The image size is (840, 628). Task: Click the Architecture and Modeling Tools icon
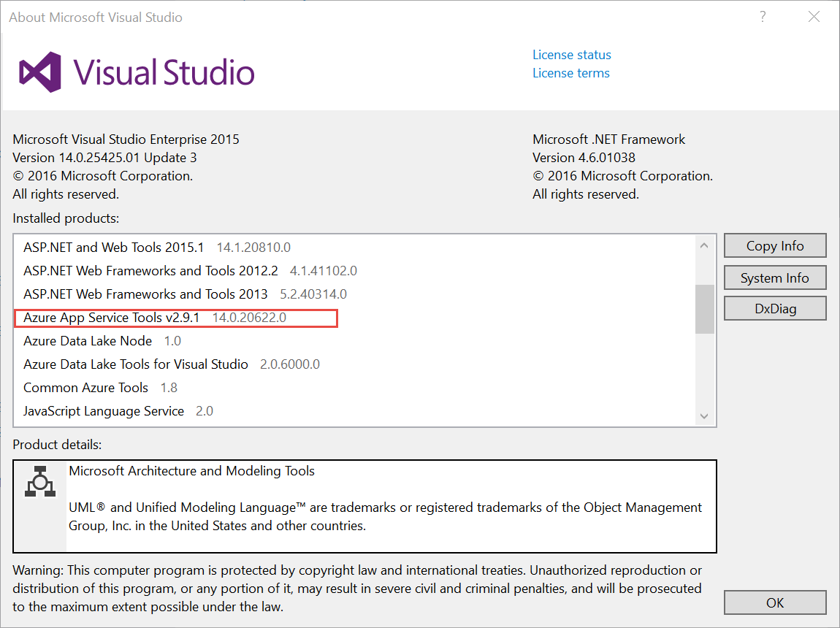[40, 481]
